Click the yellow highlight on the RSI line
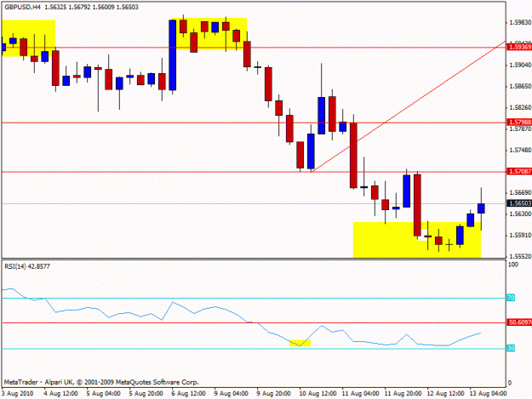The height and width of the screenshot is (399, 532). [x=300, y=343]
